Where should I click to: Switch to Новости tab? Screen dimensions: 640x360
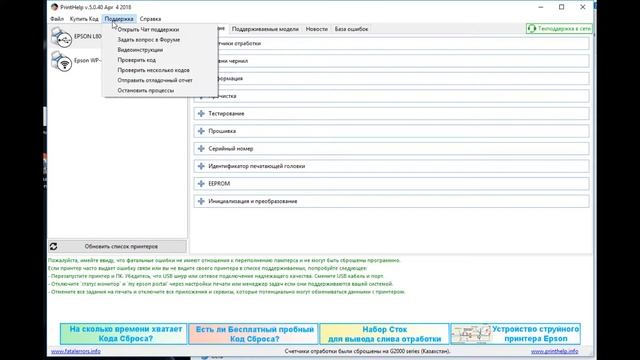click(x=317, y=29)
